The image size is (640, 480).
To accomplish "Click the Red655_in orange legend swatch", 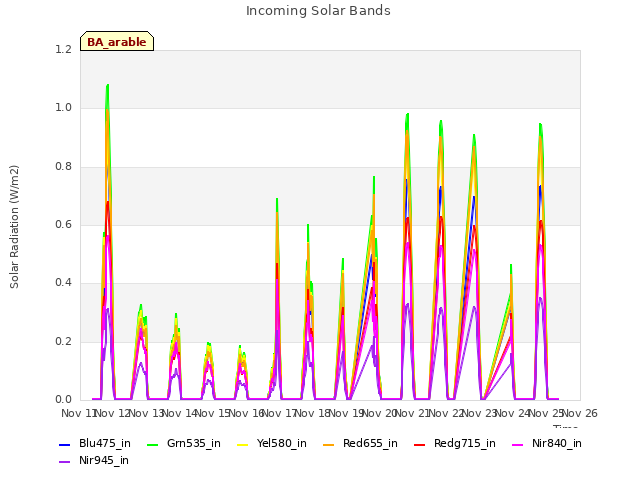I will (329, 444).
